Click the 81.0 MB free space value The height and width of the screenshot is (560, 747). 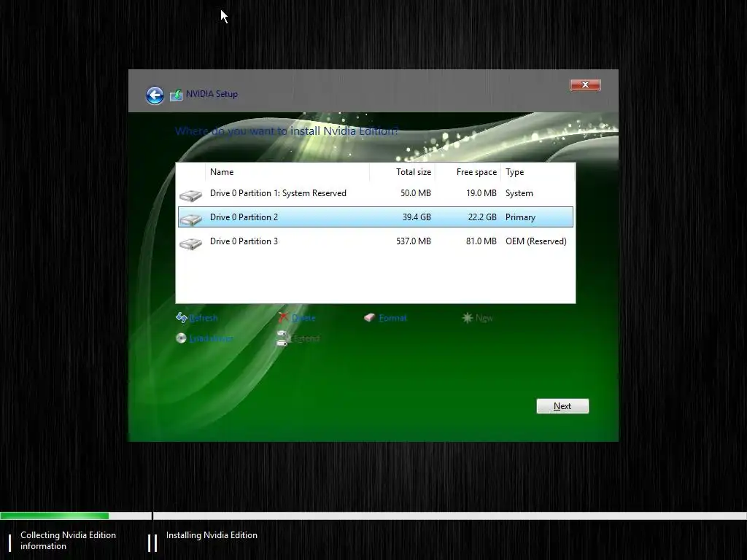[481, 241]
